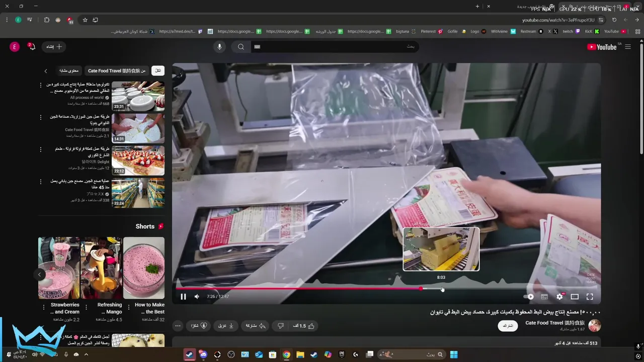Reload the page with the refresh icon
This screenshot has height=362, width=644.
tap(614, 20)
